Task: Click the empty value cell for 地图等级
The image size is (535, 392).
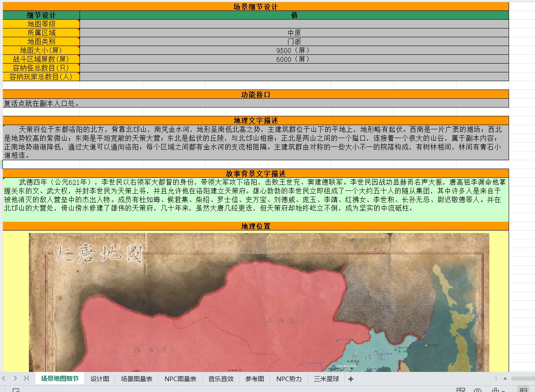Action: pyautogui.click(x=294, y=24)
